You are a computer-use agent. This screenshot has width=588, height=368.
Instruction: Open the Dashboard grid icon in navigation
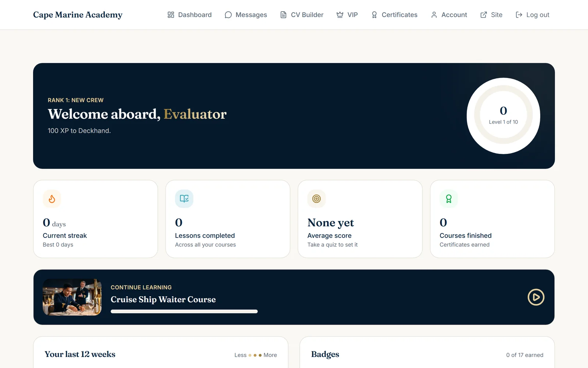tap(171, 15)
